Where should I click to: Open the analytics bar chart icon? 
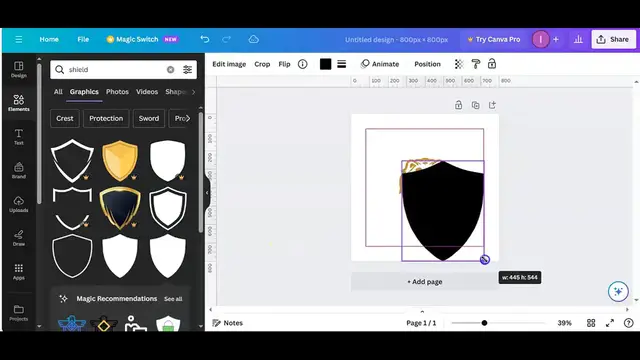578,40
